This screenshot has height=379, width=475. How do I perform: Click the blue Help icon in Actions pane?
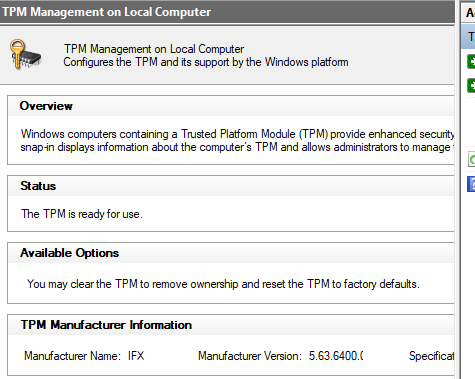(x=471, y=184)
